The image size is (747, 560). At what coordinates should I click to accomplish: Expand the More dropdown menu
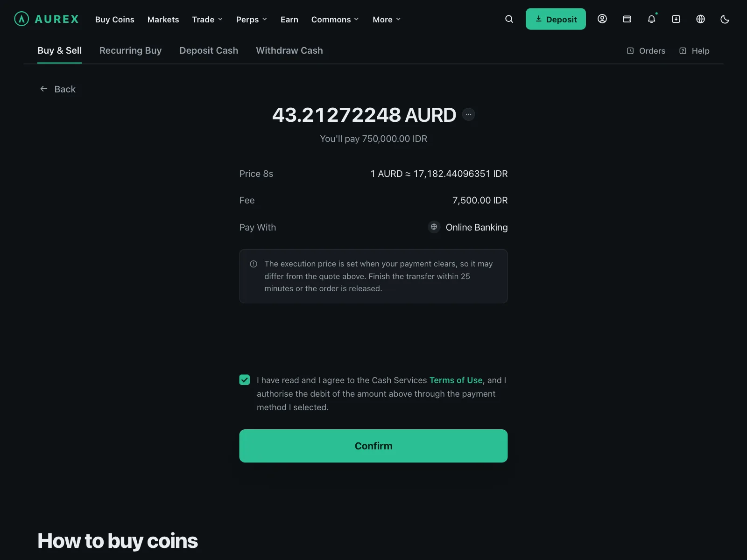[x=387, y=20]
